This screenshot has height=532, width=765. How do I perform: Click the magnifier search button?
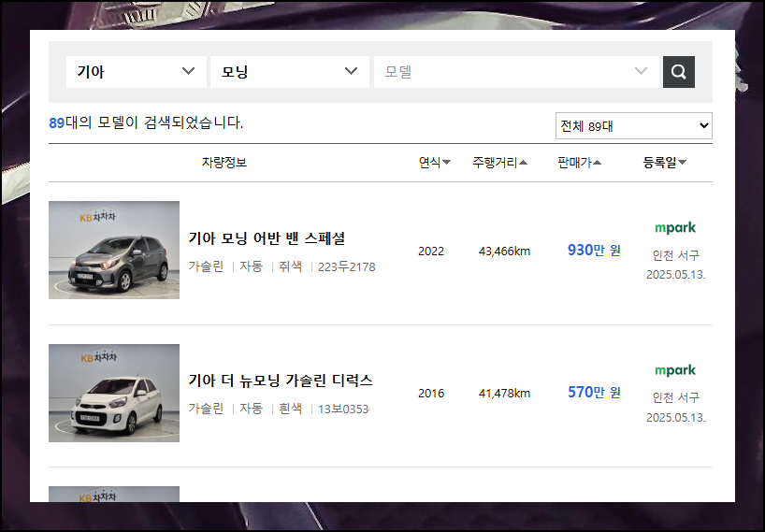point(679,72)
